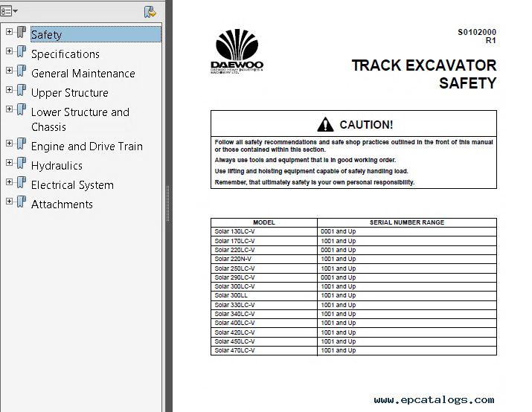Click the 'Always use tools and equipment' line
The width and height of the screenshot is (532, 412).
(x=305, y=160)
